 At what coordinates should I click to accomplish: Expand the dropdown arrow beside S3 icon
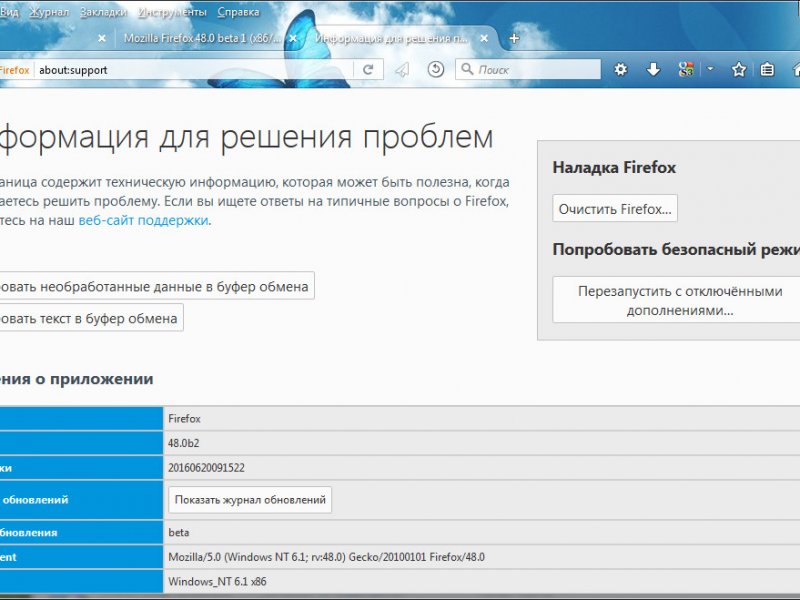(710, 68)
